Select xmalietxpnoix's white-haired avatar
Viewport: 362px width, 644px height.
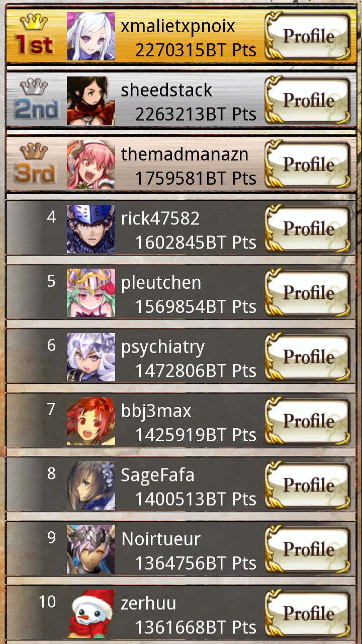coord(91,36)
